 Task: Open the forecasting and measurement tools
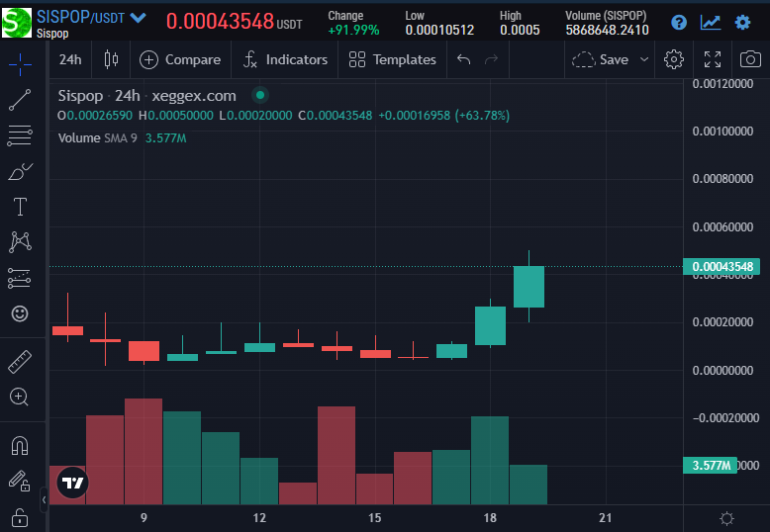(20, 278)
